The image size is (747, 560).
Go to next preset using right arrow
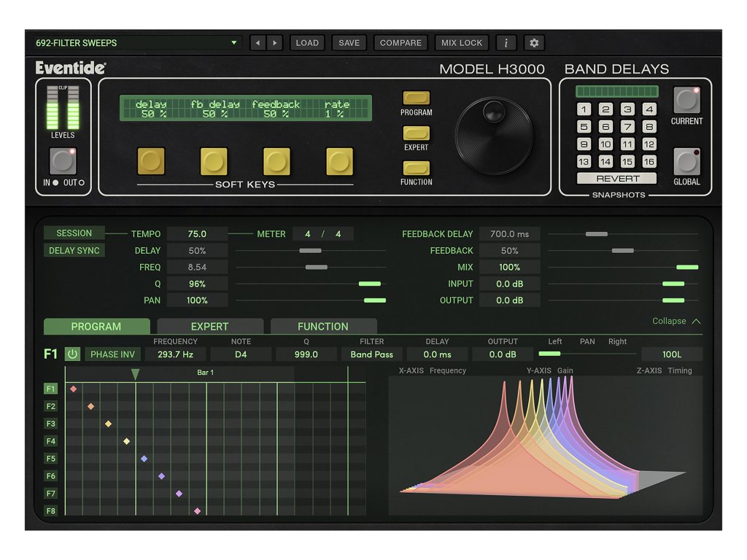[274, 43]
